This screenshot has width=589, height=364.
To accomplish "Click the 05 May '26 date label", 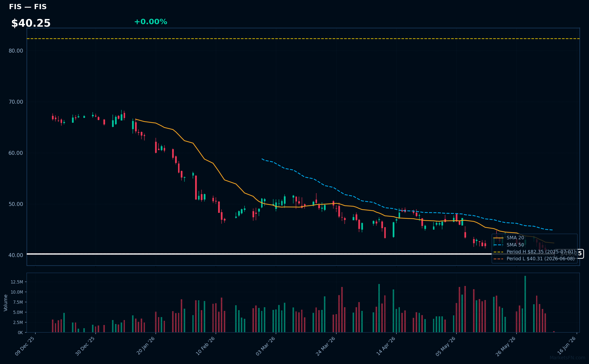I will click(446, 346).
